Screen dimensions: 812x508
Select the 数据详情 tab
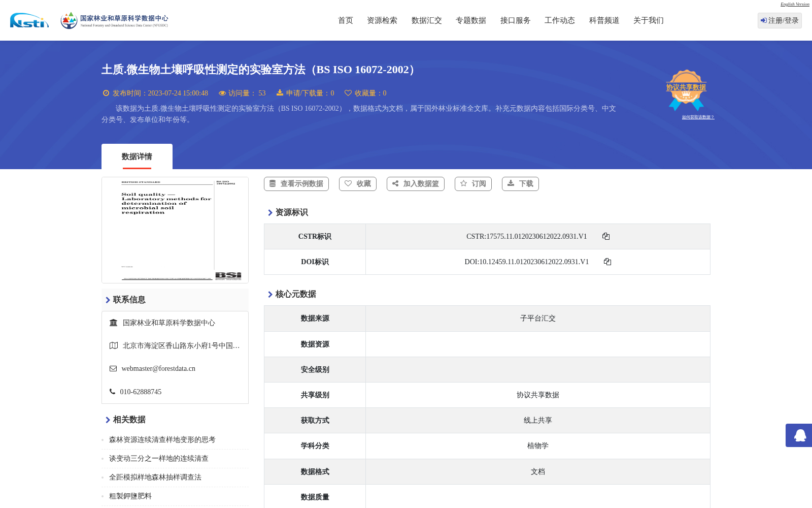point(137,156)
